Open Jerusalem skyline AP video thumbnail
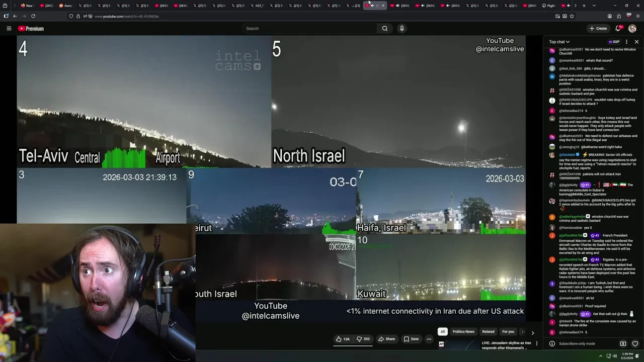 (x=458, y=345)
